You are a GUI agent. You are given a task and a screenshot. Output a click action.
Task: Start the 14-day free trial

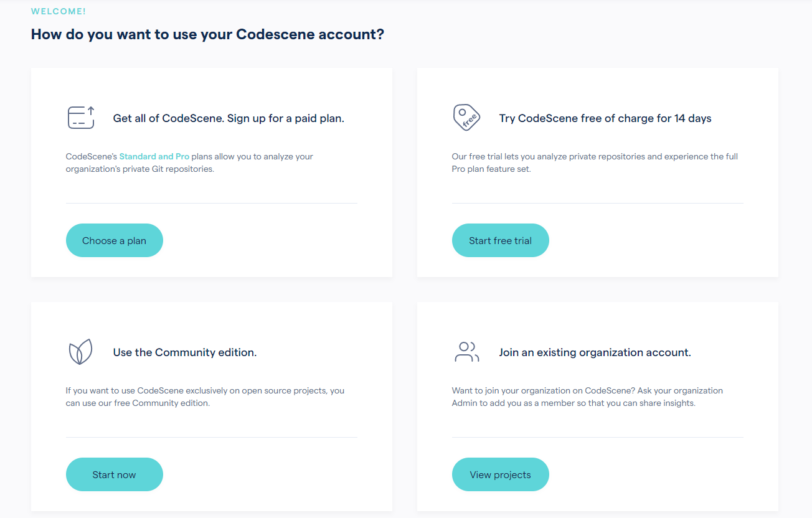coord(501,240)
